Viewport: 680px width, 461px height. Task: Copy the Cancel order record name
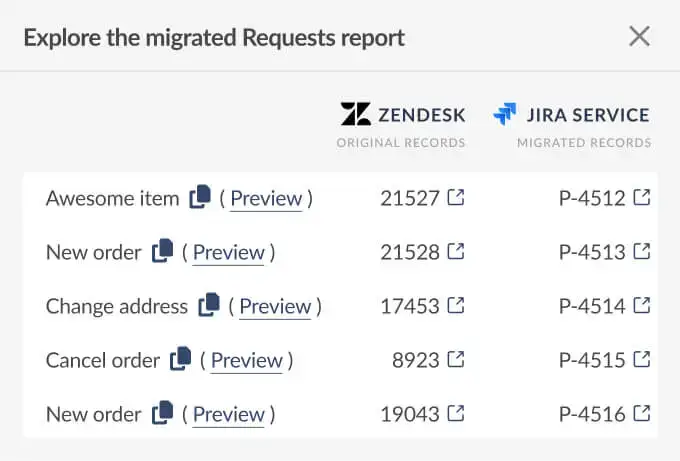coord(181,359)
